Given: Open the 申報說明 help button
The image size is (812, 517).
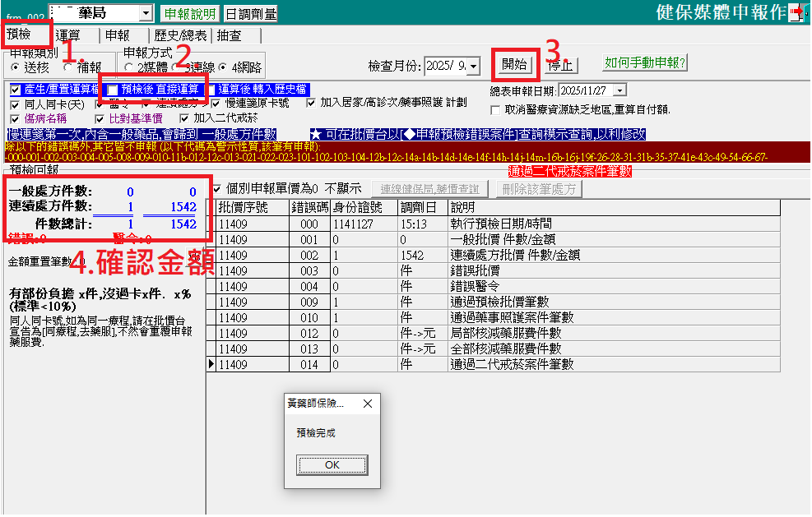Looking at the screenshot, I should pyautogui.click(x=190, y=14).
